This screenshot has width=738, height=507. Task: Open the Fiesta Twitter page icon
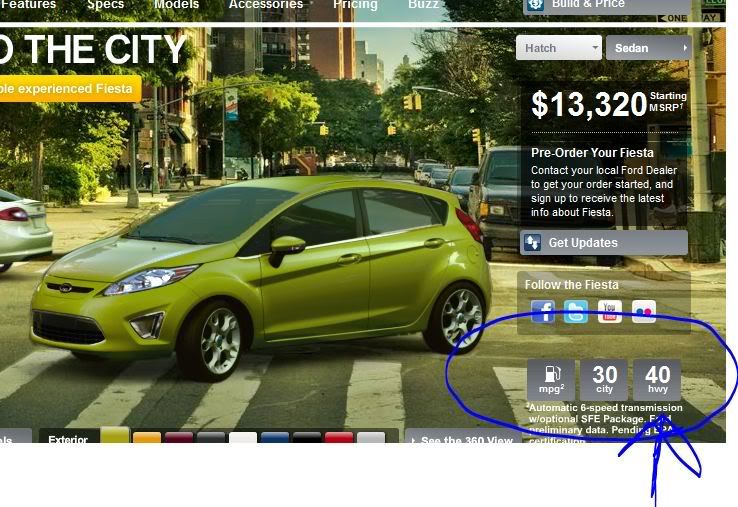(575, 311)
